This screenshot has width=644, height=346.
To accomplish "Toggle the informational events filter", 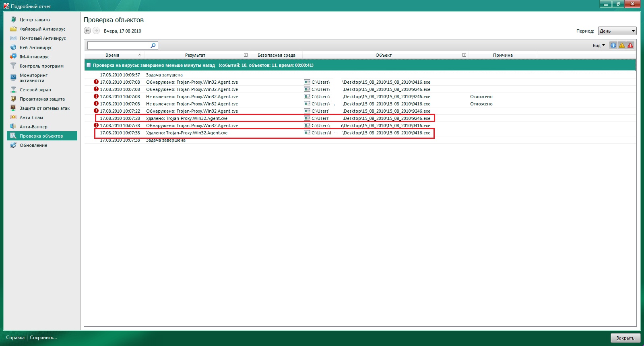I will (613, 45).
